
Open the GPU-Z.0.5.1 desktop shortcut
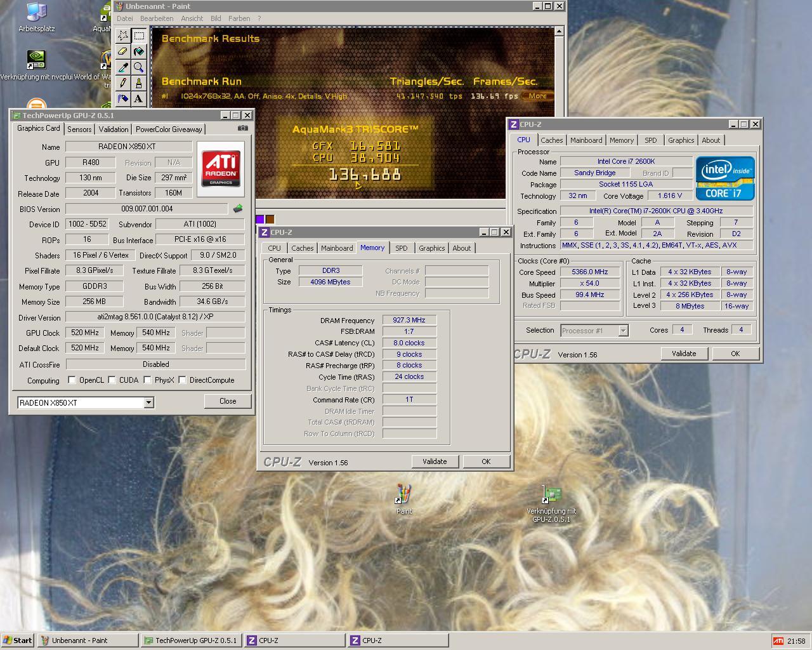coord(551,505)
